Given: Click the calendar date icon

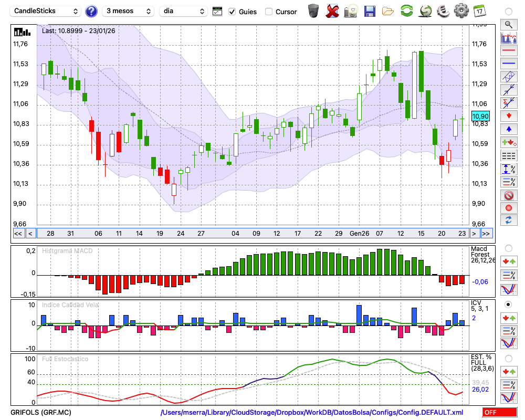Looking at the screenshot, I should (479, 11).
